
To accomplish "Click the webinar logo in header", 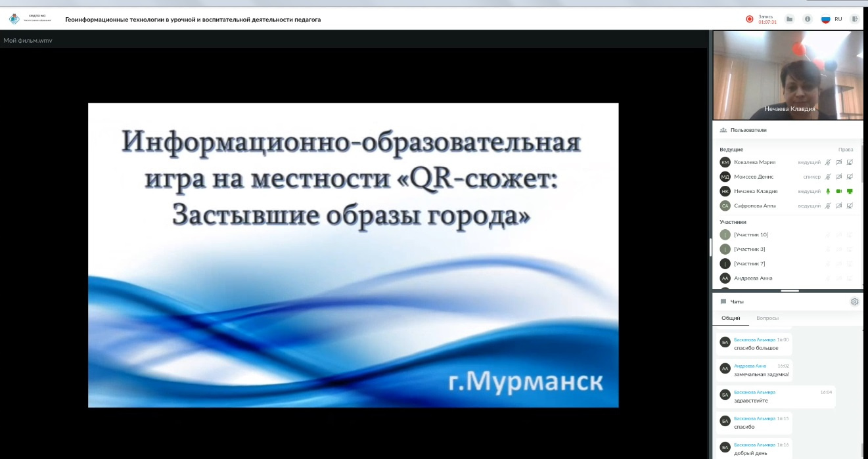I will [14, 19].
